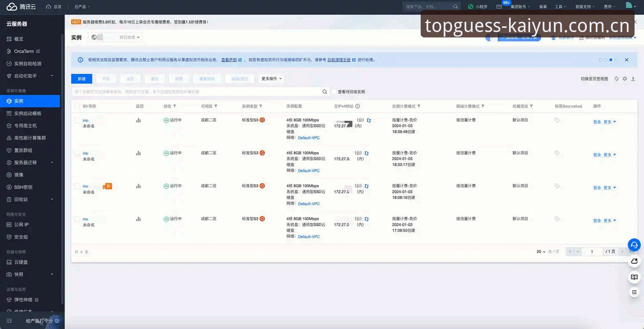Check the instance created at 17:38:55
Image resolution: width=644 pixels, height=329 pixels.
click(x=77, y=219)
